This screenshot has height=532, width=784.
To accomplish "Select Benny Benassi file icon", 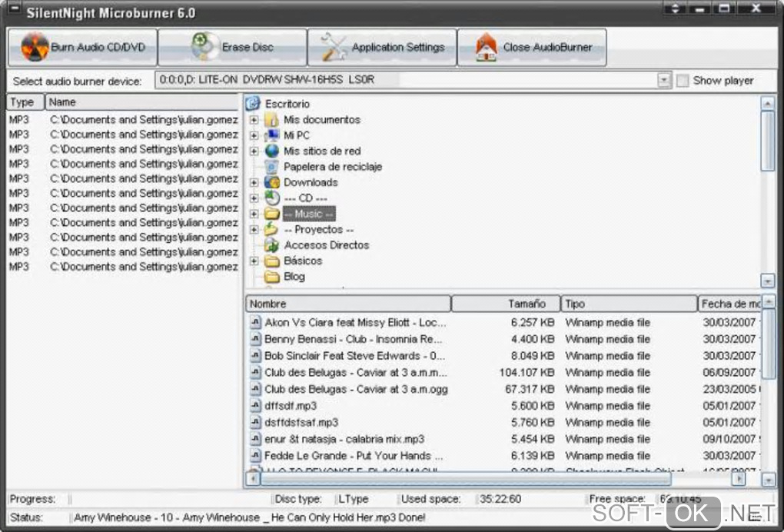I will (x=255, y=338).
